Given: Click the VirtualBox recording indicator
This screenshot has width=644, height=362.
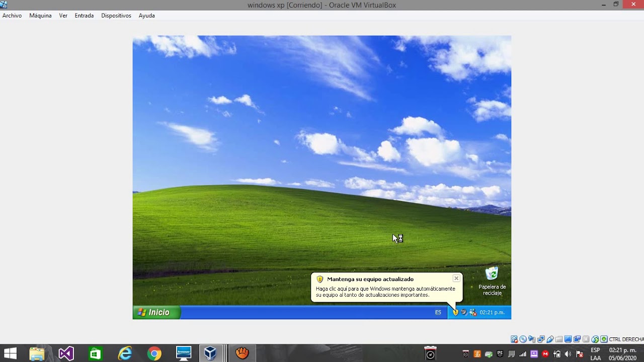Looking at the screenshot, I should [x=577, y=339].
